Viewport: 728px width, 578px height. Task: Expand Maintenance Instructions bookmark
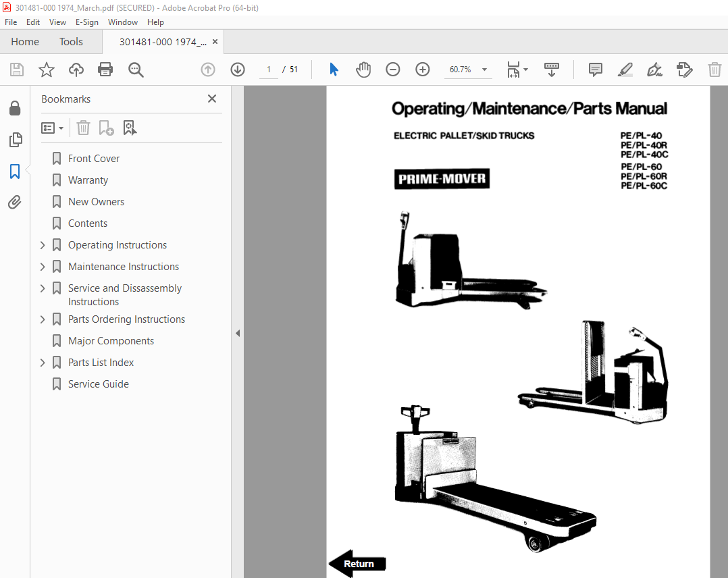[x=43, y=267]
